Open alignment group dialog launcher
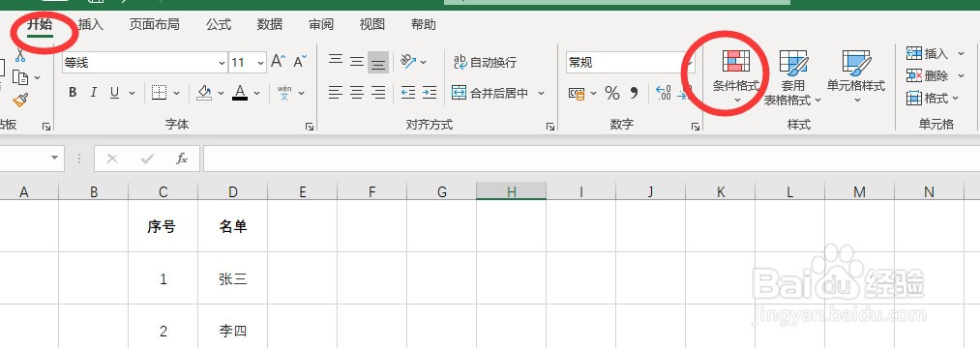980x348 pixels. [550, 127]
